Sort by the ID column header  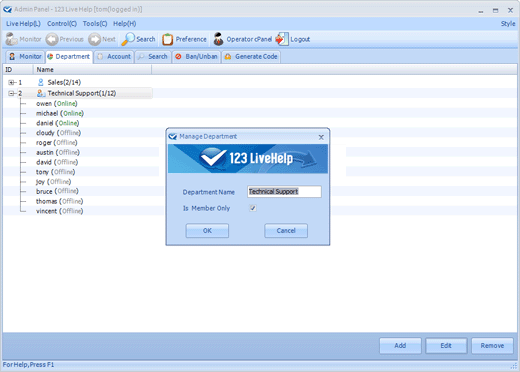[18, 70]
